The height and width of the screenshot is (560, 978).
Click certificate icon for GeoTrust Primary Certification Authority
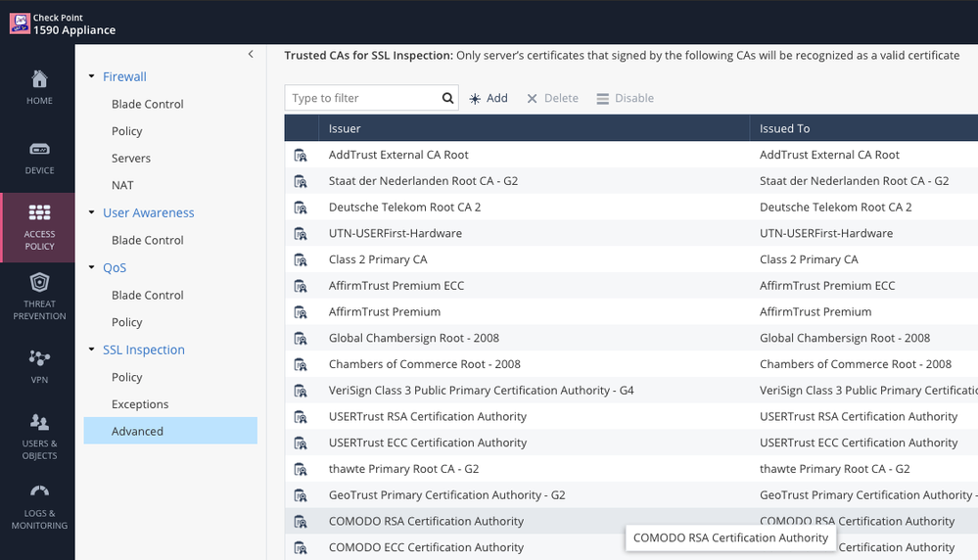coord(301,495)
